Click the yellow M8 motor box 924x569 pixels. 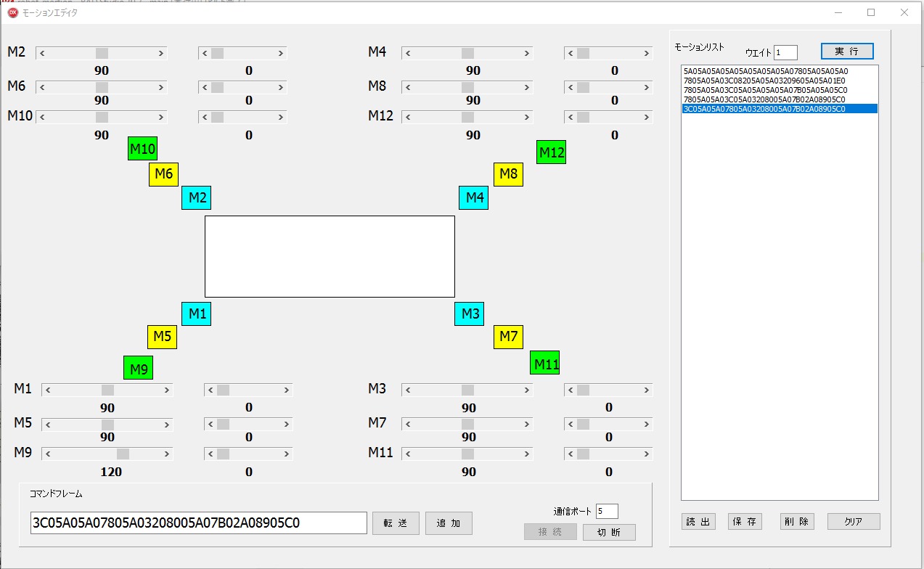click(x=508, y=174)
